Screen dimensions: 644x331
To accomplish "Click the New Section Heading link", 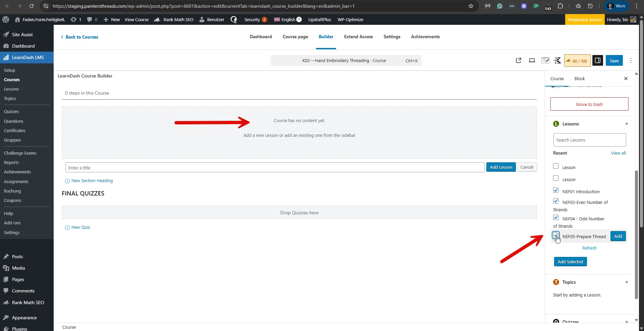I will point(92,181).
